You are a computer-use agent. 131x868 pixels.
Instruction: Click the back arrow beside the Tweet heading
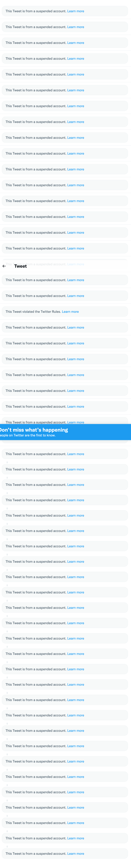(4, 266)
